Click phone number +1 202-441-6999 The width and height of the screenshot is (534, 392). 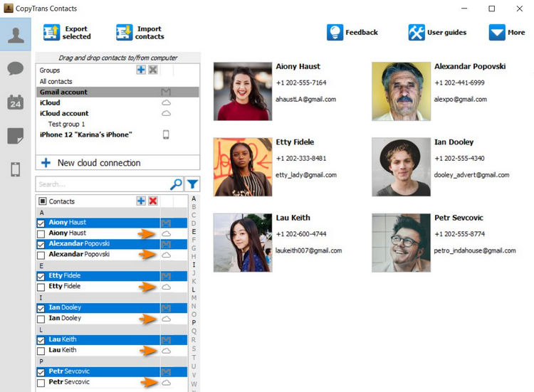click(459, 83)
